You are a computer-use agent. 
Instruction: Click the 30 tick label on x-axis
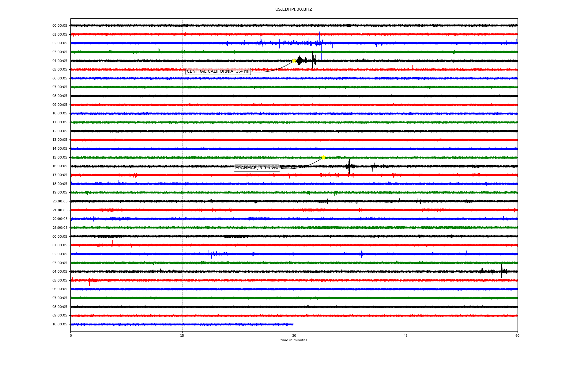(x=294, y=335)
